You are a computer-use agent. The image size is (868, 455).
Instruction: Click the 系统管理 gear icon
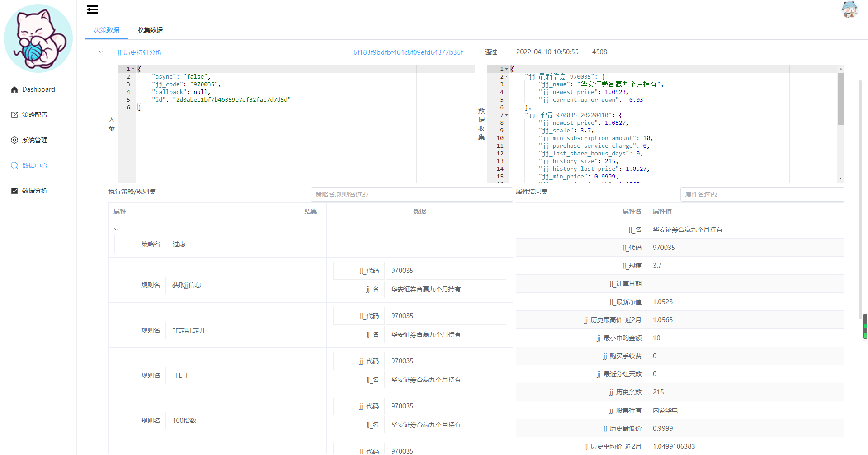(14, 140)
